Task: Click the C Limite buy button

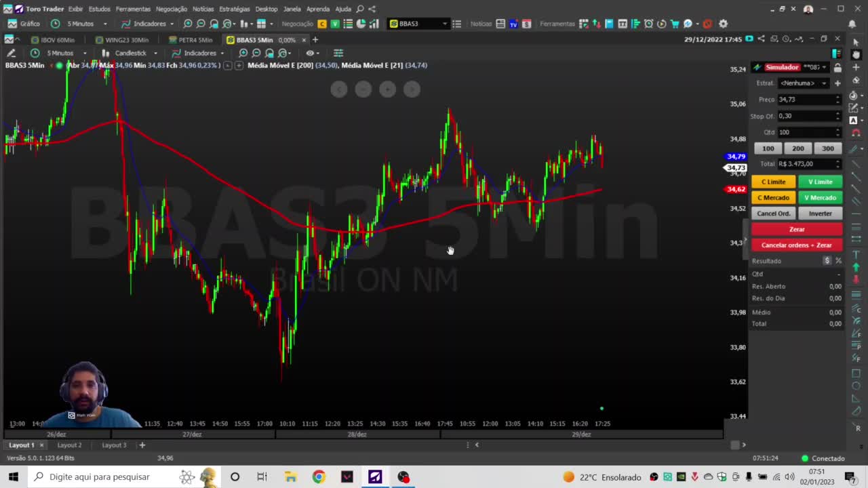Action: pos(773,182)
